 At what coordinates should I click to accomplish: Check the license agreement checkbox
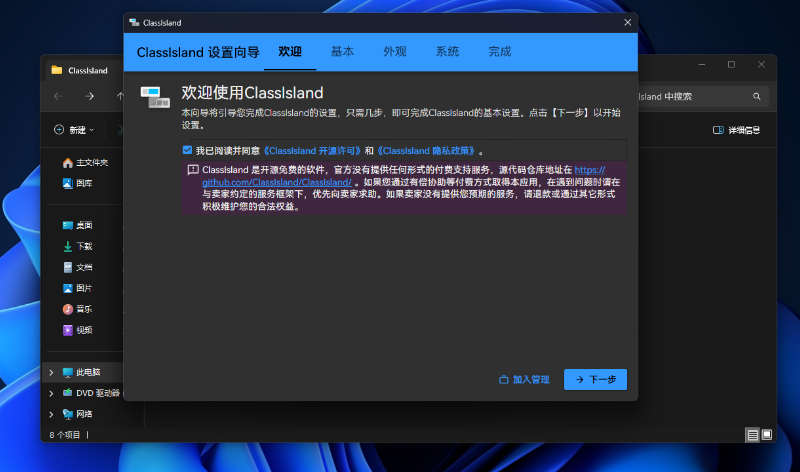187,150
